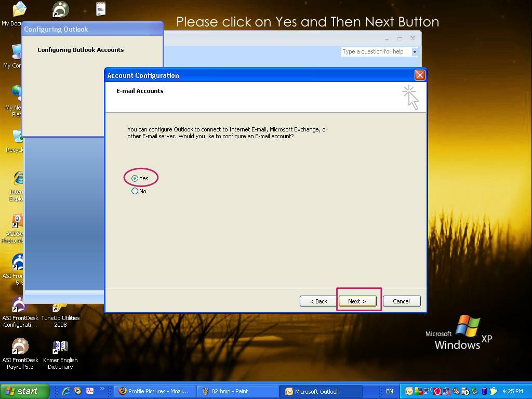Switch to Profile Pictures Mozilla taskbar button
This screenshot has height=399, width=532.
tap(155, 391)
